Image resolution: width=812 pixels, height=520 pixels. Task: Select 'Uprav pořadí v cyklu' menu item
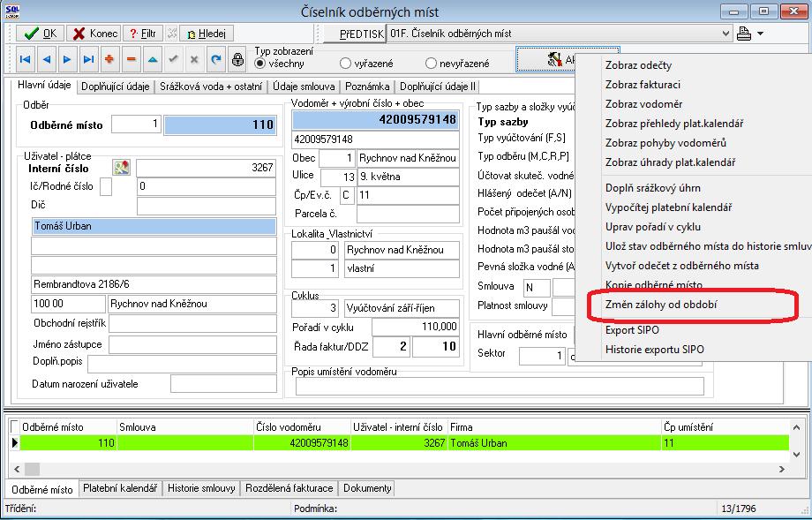click(x=653, y=227)
